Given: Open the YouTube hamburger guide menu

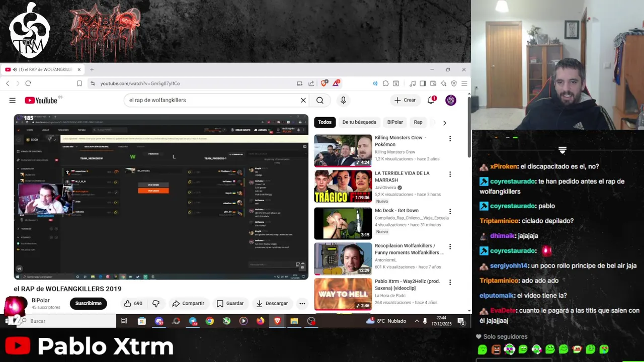Looking at the screenshot, I should point(12,100).
